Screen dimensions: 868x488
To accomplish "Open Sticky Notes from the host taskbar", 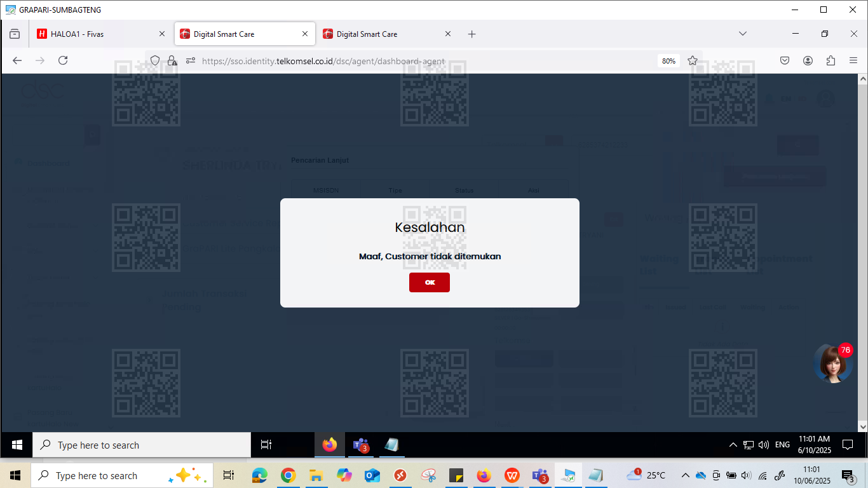I will [x=456, y=475].
